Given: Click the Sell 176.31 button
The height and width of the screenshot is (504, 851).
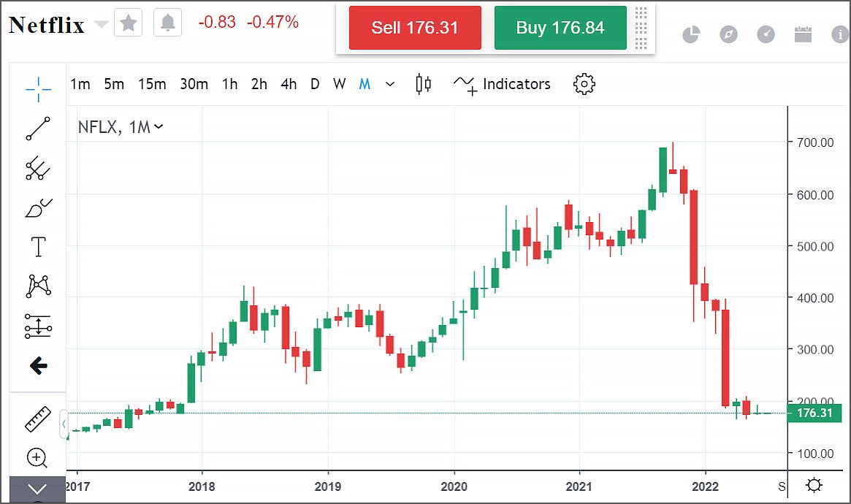Looking at the screenshot, I should point(415,28).
